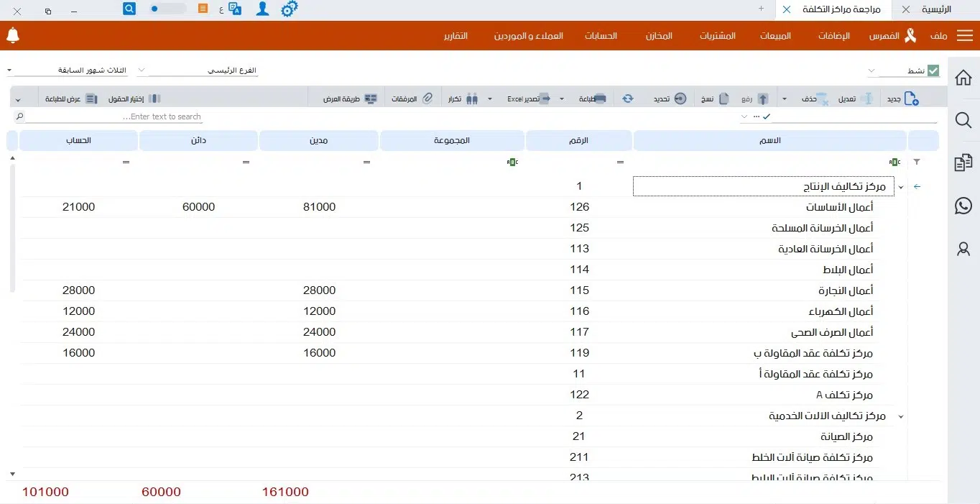This screenshot has height=504, width=980.
Task: Open the notifications bell icon
Action: (13, 35)
